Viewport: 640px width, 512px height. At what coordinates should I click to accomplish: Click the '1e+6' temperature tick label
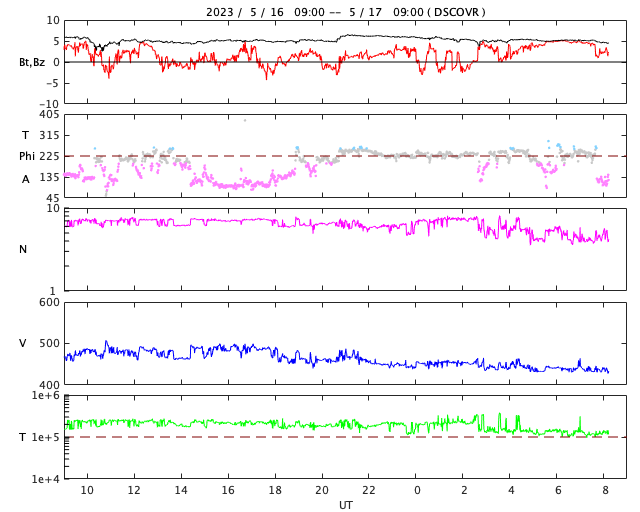point(46,395)
